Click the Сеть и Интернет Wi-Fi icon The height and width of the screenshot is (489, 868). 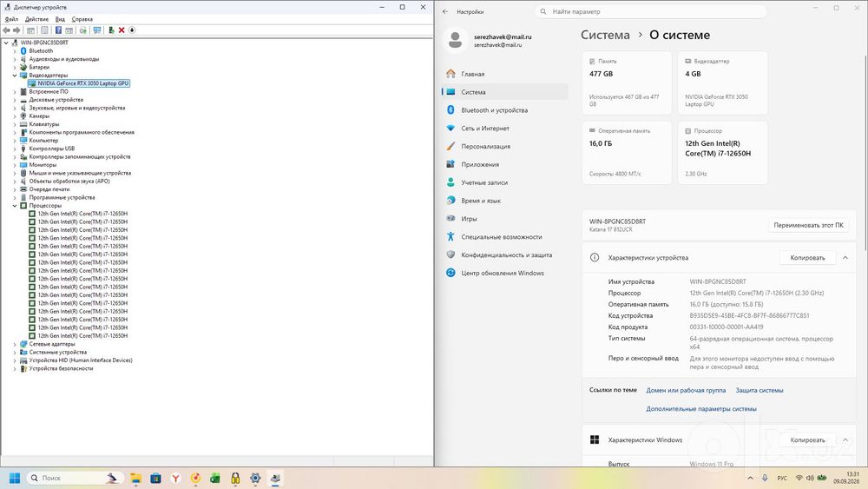coord(450,128)
